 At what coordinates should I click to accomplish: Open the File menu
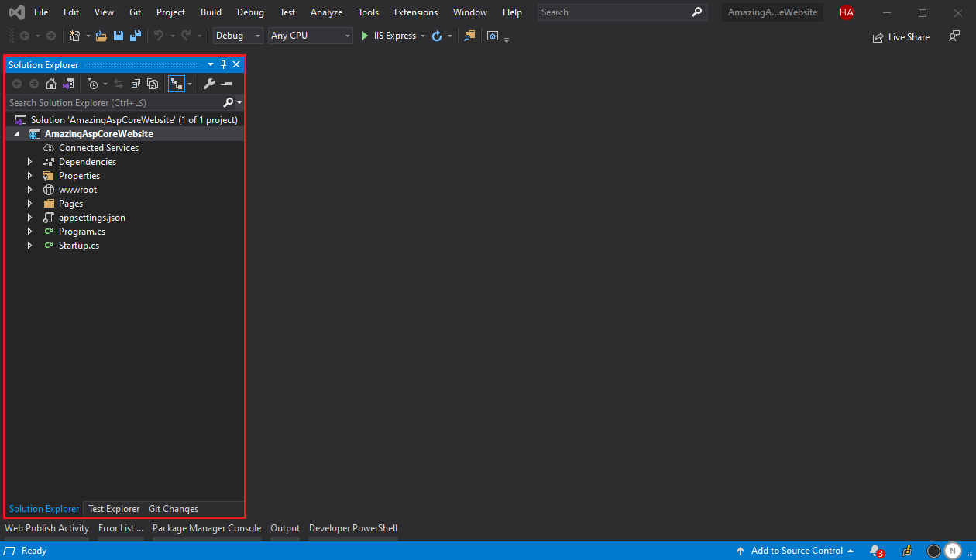coord(41,12)
